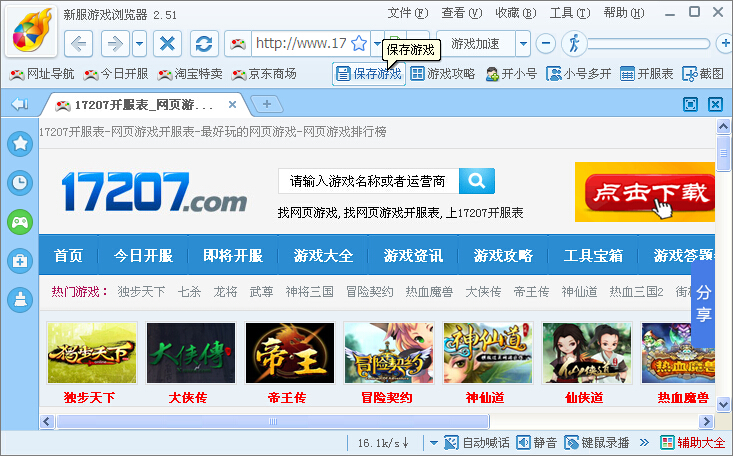Bookmark the page using the star icon
Screen dimensions: 733x456
[359, 44]
